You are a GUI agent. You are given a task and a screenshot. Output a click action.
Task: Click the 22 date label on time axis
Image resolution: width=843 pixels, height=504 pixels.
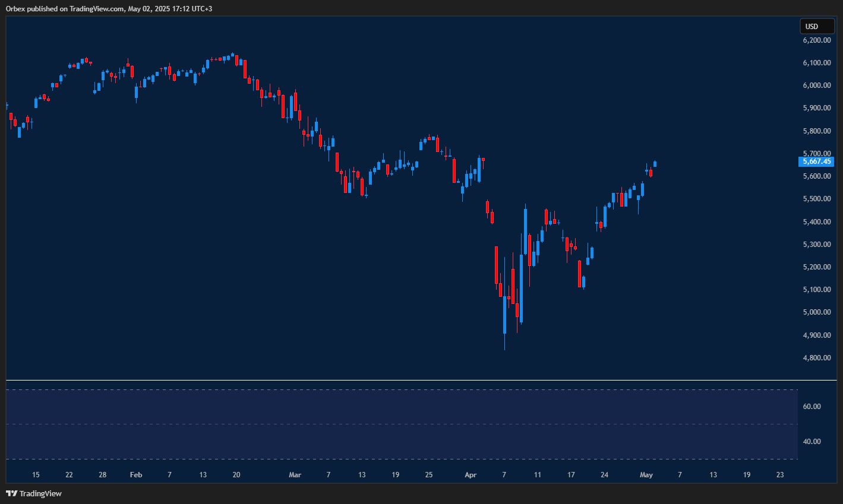[x=69, y=475]
